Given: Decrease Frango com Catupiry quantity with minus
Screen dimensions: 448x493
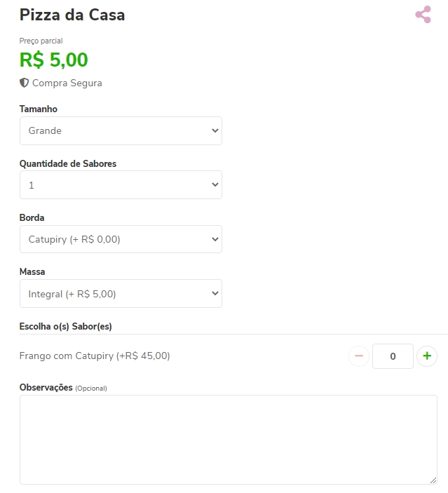Looking at the screenshot, I should tap(359, 356).
